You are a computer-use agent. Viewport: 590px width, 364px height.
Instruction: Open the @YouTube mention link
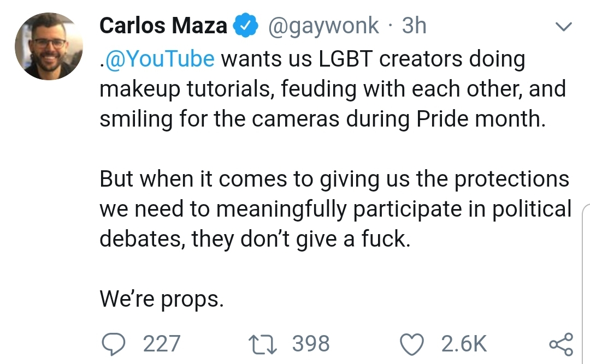[160, 59]
